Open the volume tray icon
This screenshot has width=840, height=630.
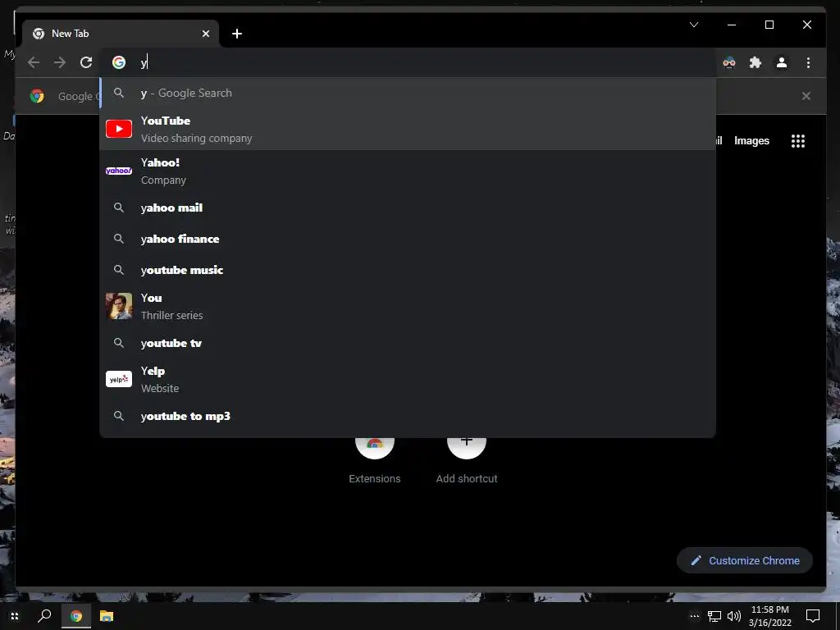click(x=734, y=616)
